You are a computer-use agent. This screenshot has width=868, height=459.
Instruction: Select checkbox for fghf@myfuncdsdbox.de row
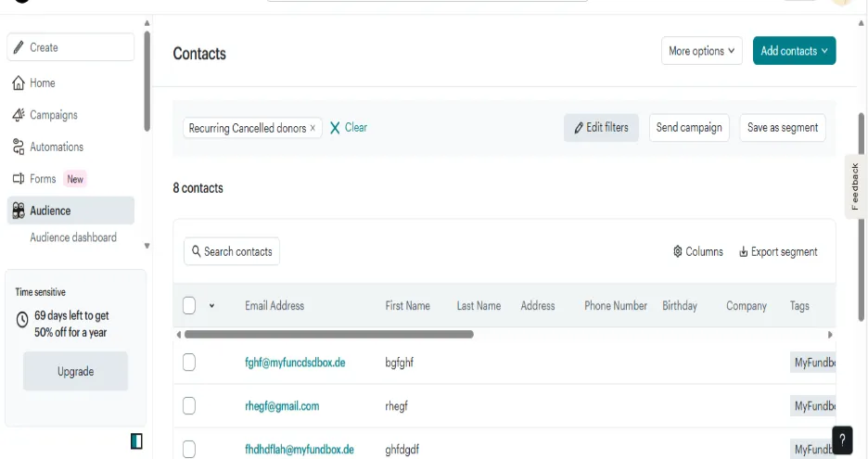[189, 363]
